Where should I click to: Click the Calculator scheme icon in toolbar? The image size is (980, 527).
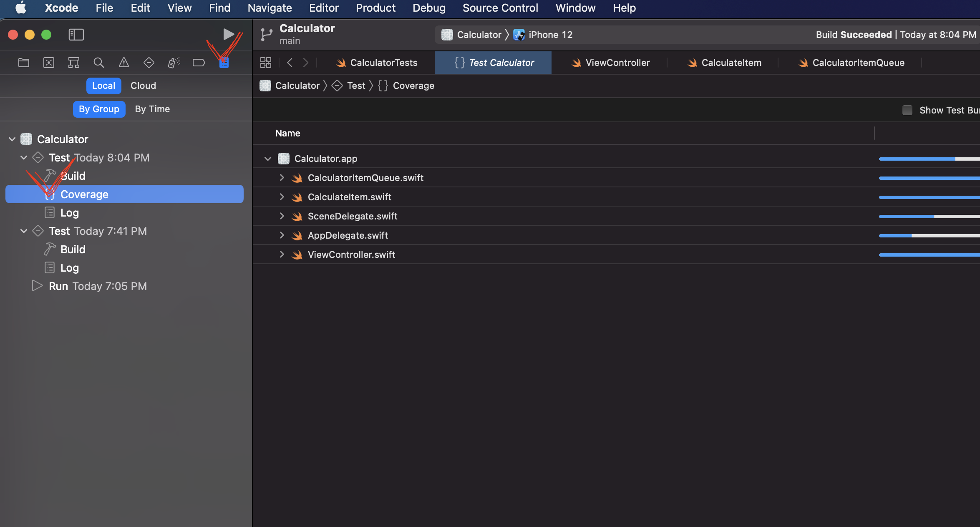pos(447,35)
